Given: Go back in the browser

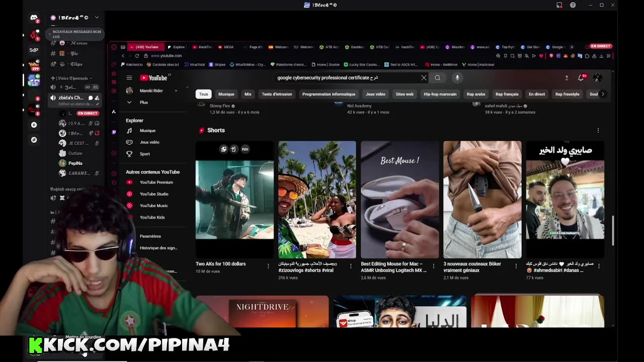Looking at the screenshot, I should pos(123,56).
